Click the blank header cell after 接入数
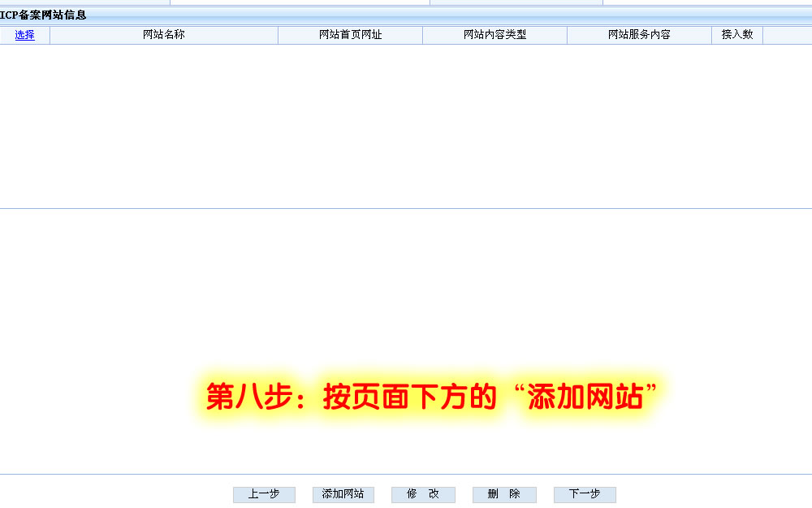This screenshot has width=812, height=508. 787,35
